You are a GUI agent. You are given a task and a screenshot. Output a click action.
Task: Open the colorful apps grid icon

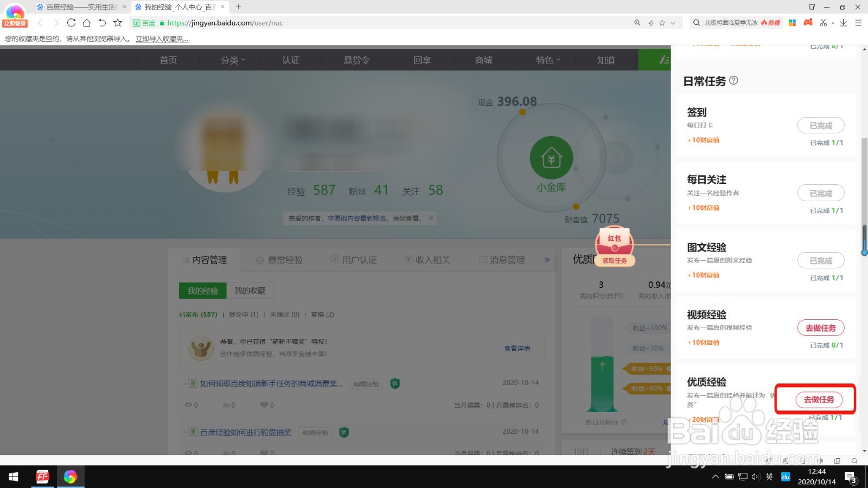[792, 23]
